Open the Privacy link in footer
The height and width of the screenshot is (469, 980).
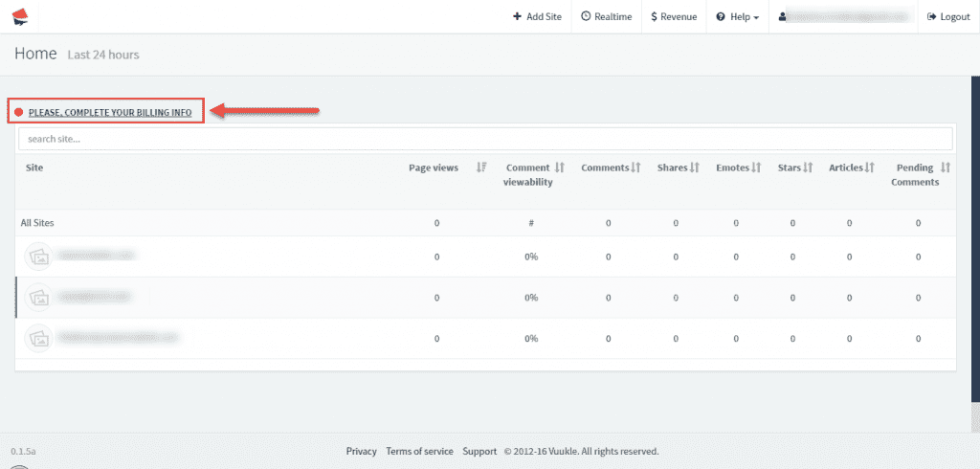pos(361,452)
